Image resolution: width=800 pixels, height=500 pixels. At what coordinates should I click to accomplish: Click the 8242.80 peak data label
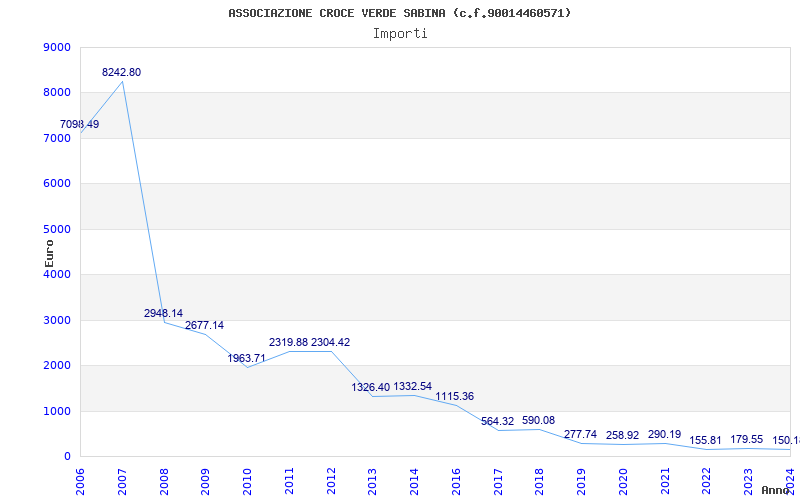pos(121,72)
